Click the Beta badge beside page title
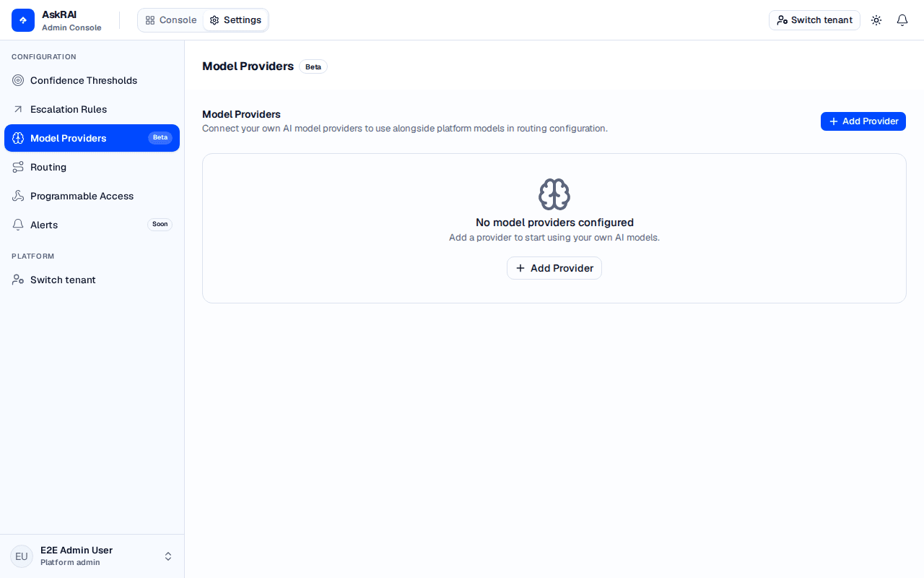 tap(313, 66)
